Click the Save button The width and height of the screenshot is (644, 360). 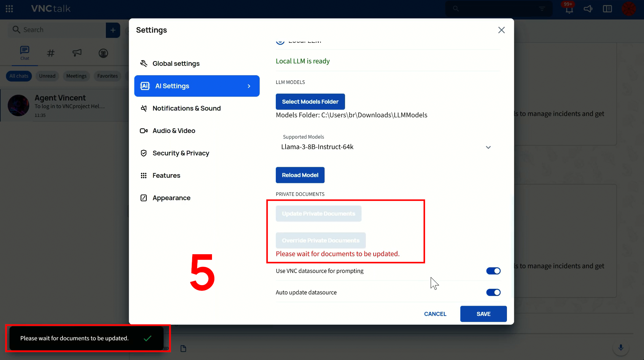[483, 314]
